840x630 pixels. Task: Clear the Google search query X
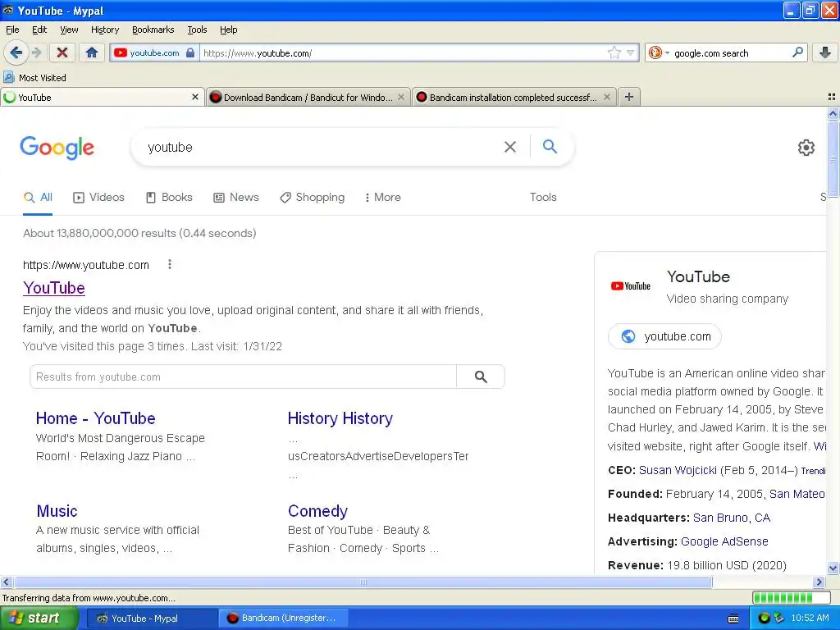pos(510,147)
